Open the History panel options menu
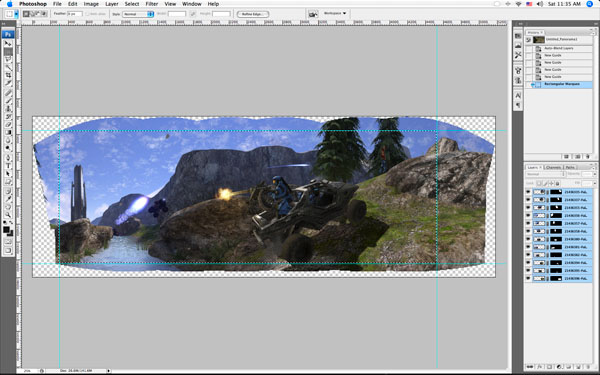Viewport: 600px width, 375px height. pyautogui.click(x=593, y=33)
